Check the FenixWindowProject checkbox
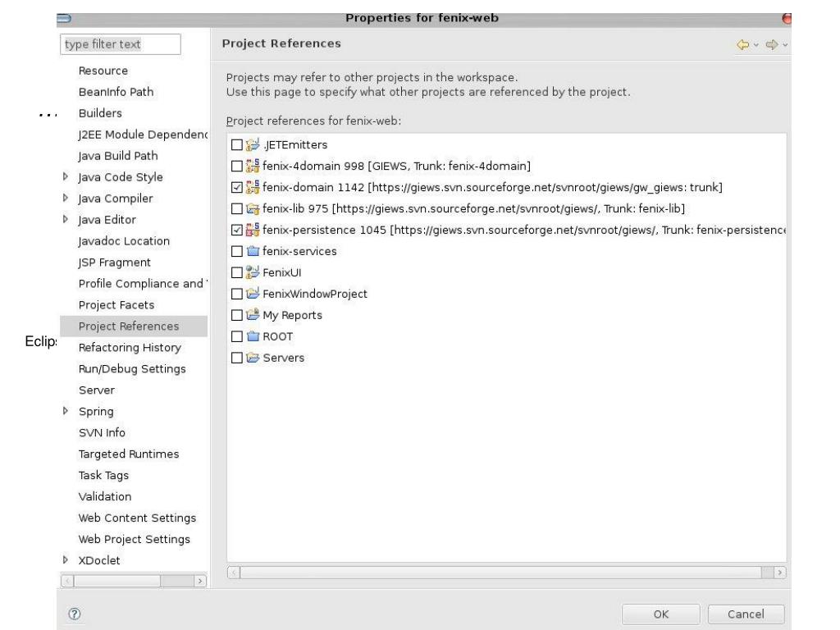Image resolution: width=840 pixels, height=630 pixels. [237, 294]
